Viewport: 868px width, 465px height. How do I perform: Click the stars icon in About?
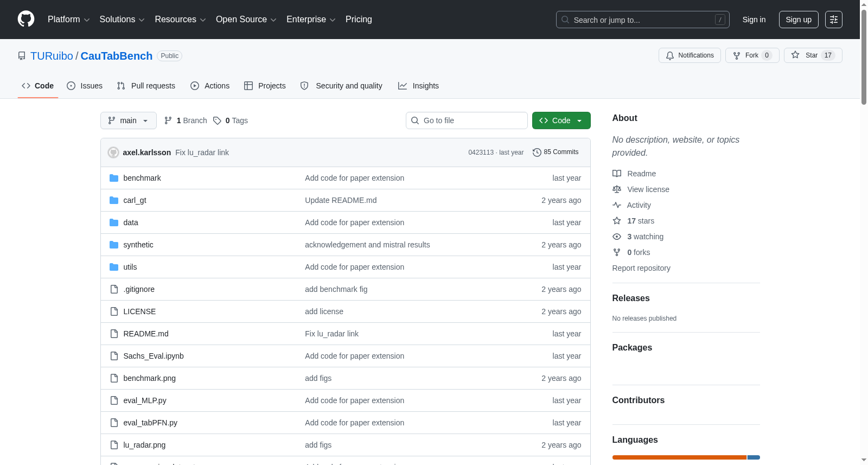pos(617,221)
